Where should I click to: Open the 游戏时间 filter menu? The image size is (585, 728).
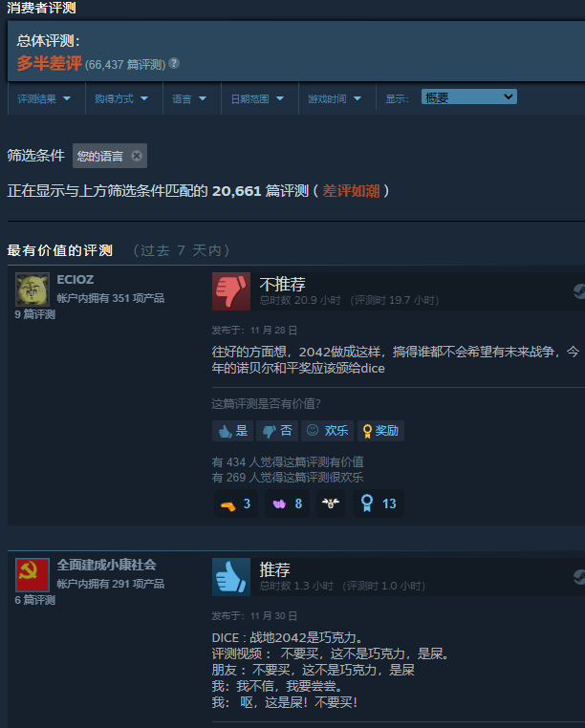[x=335, y=98]
